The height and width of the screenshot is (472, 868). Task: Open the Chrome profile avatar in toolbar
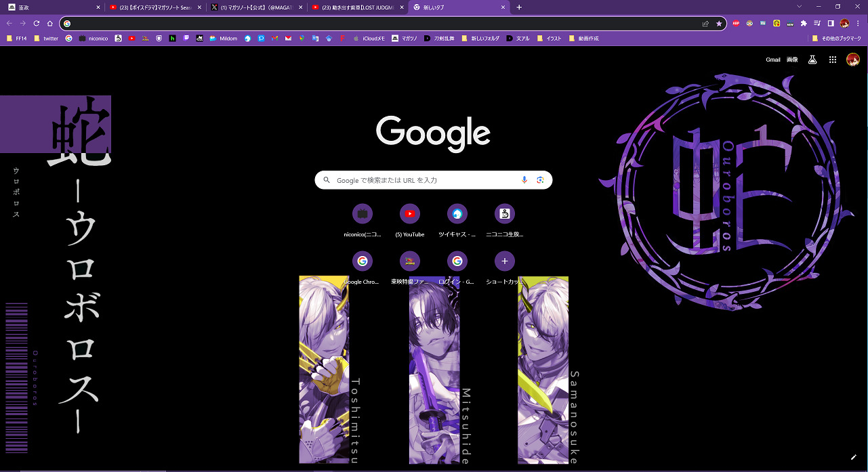coord(844,23)
